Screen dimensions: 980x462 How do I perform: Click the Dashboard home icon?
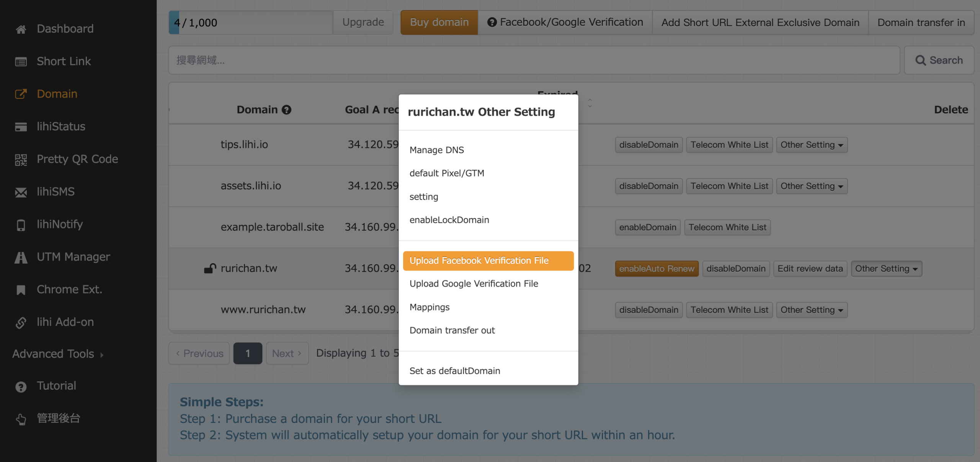(x=21, y=29)
